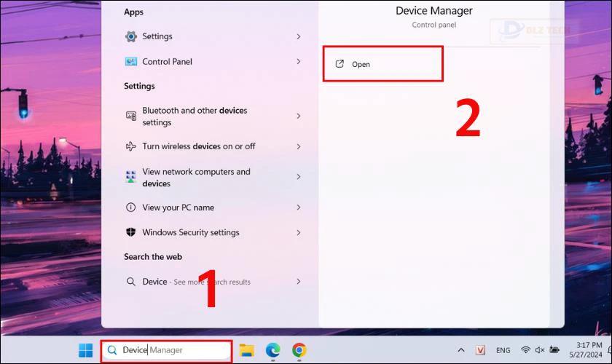The height and width of the screenshot is (364, 612).
Task: Click the Control Panel icon
Action: (x=130, y=62)
